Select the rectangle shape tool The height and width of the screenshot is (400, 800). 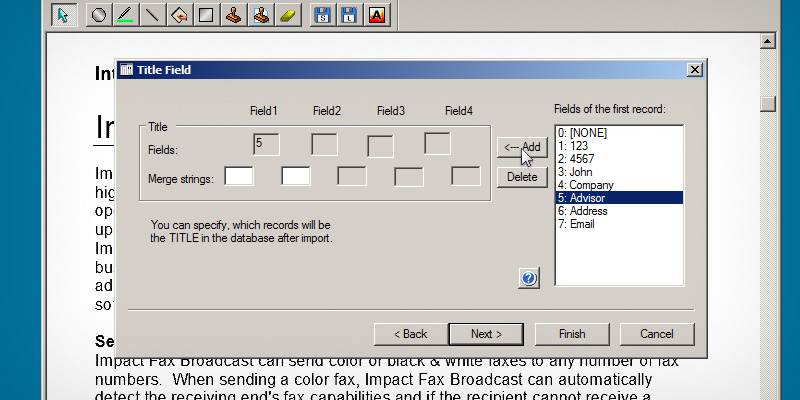[x=206, y=15]
